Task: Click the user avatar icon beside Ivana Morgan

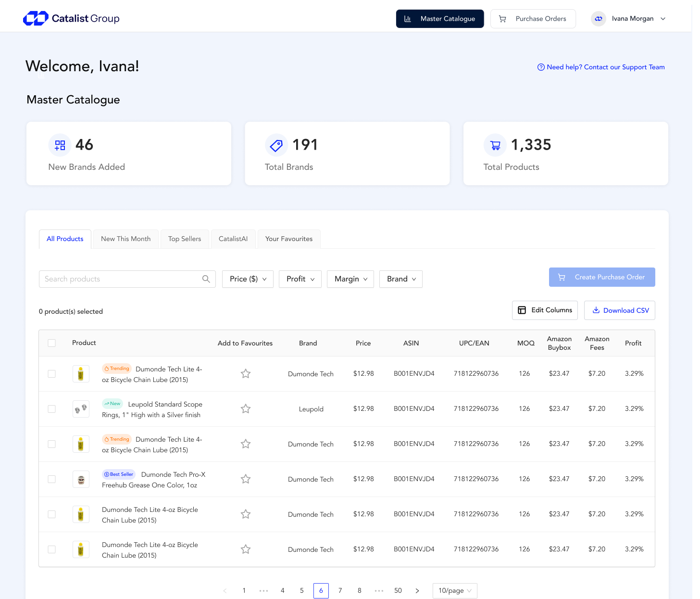Action: point(599,19)
